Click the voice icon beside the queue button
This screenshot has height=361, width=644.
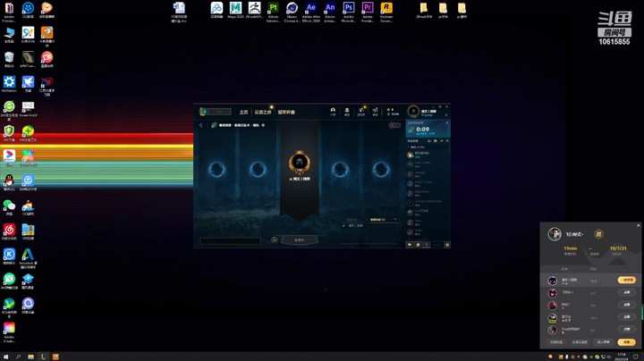(275, 240)
